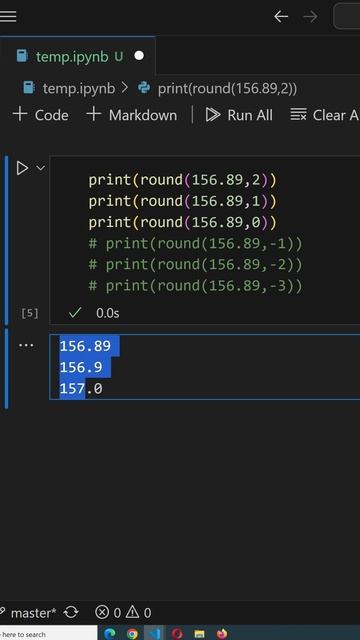Click the execution count [5]
The height and width of the screenshot is (640, 360).
(x=30, y=313)
